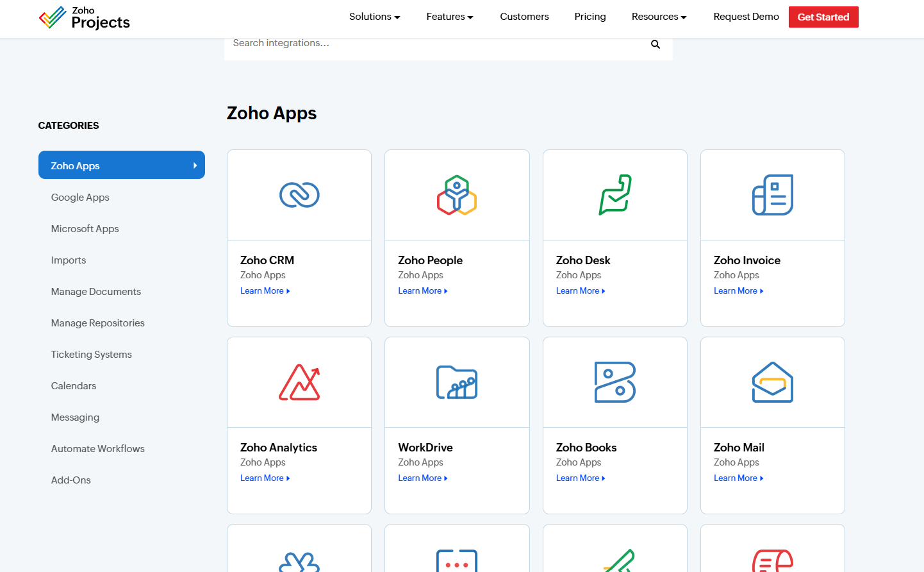Select the Automate Workflows category

tap(98, 449)
